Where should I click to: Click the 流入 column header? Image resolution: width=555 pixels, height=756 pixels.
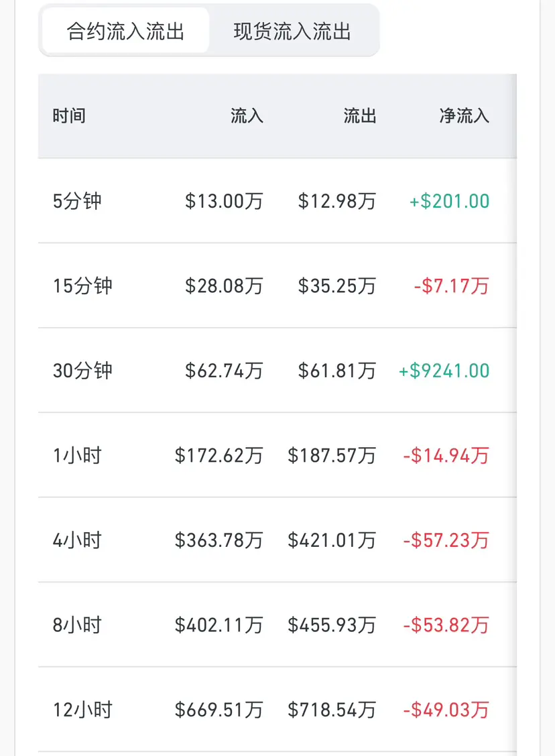click(x=247, y=116)
